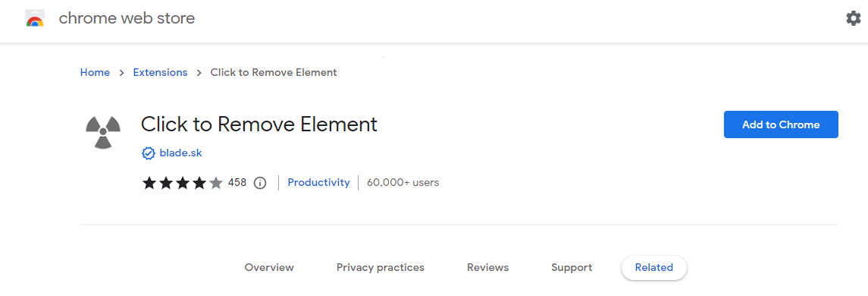Open the rating info circle icon
Viewport: 868px width, 296px height.
point(259,183)
